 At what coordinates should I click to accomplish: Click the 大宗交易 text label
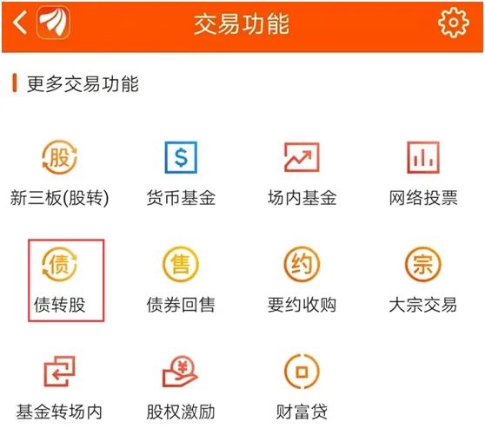click(422, 305)
